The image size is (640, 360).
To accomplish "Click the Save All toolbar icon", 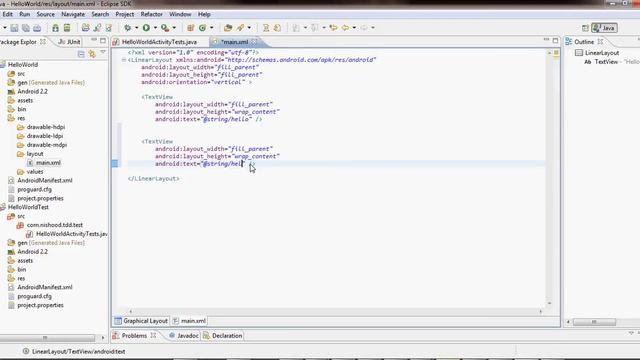I will coord(26,28).
